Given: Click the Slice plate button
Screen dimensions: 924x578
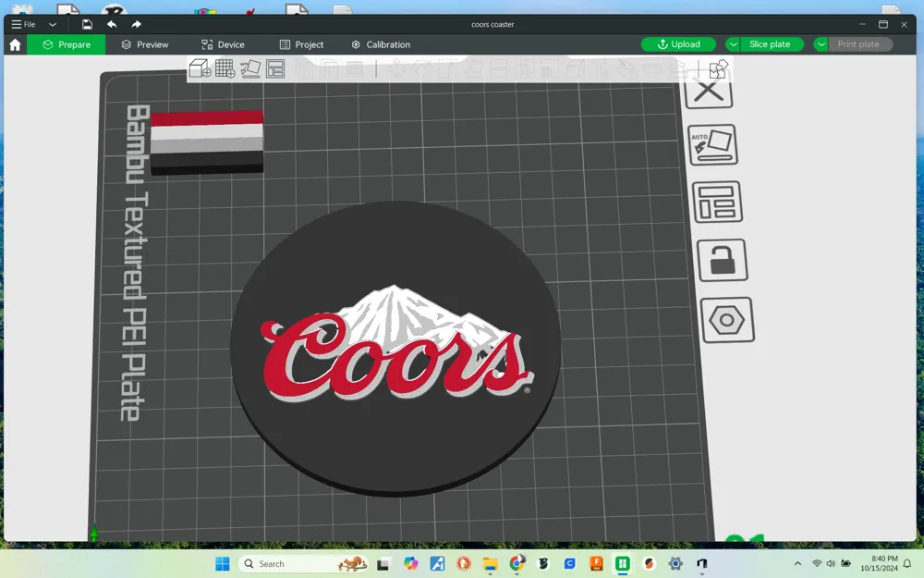Looking at the screenshot, I should tap(771, 44).
